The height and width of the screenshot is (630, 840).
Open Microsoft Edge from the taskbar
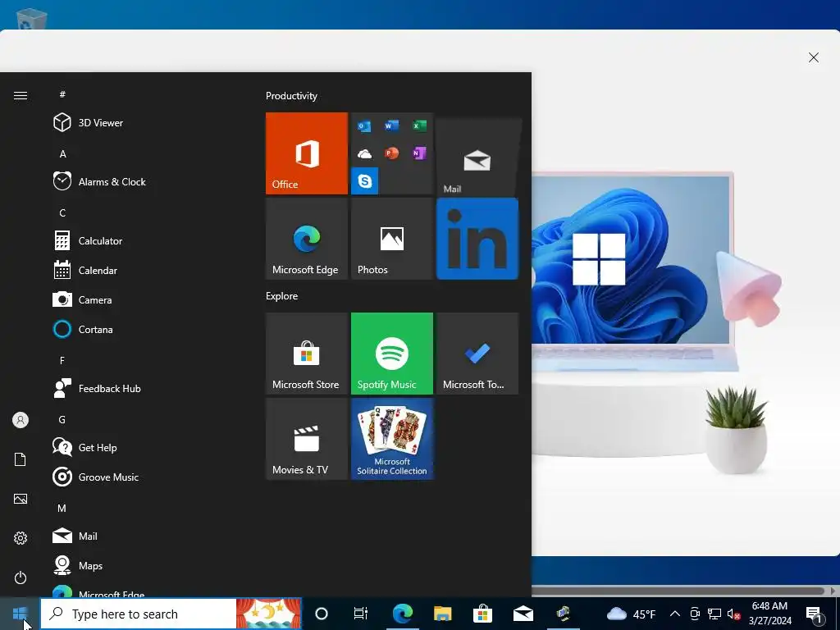click(x=402, y=614)
